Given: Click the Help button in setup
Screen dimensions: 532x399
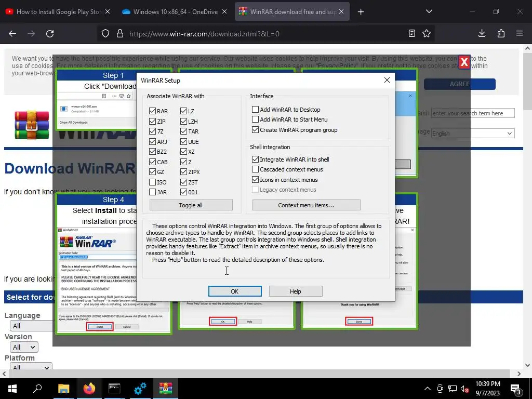Looking at the screenshot, I should (x=296, y=291).
